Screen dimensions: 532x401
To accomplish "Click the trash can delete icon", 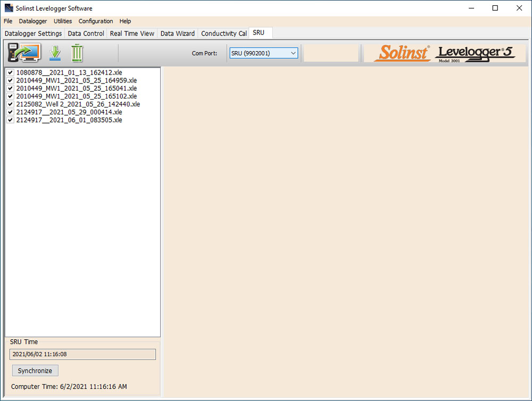I will (x=77, y=53).
